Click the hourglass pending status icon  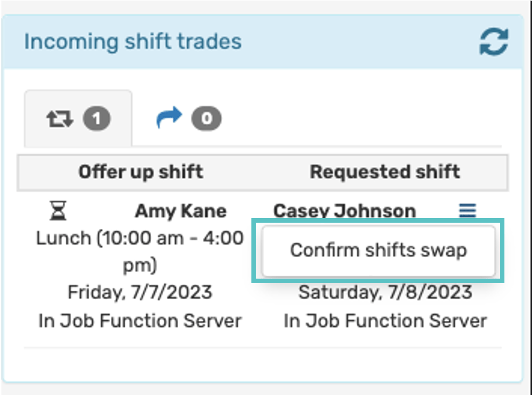click(x=58, y=211)
